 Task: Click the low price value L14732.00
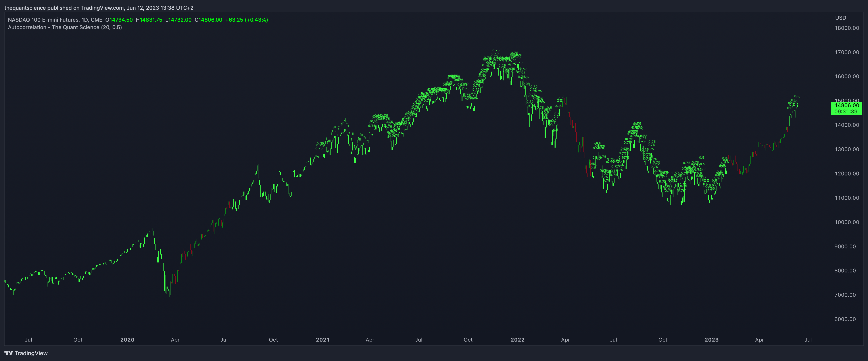click(179, 20)
